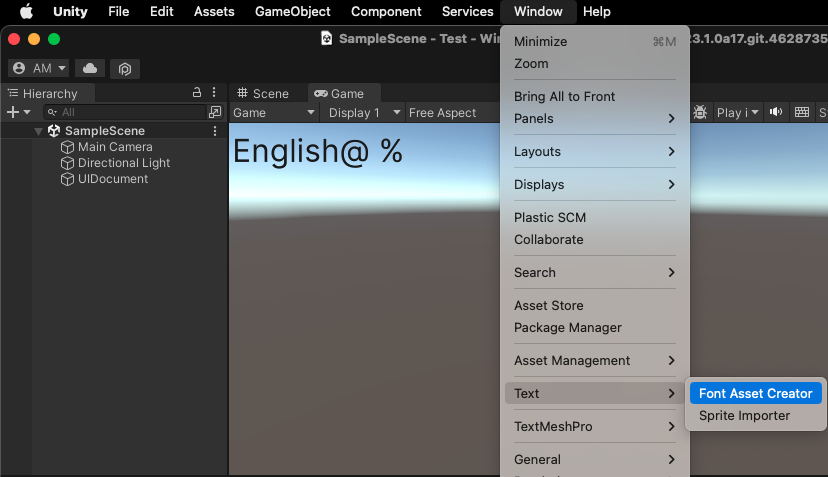Open the Help menu
The height and width of the screenshot is (477, 828).
tap(597, 11)
